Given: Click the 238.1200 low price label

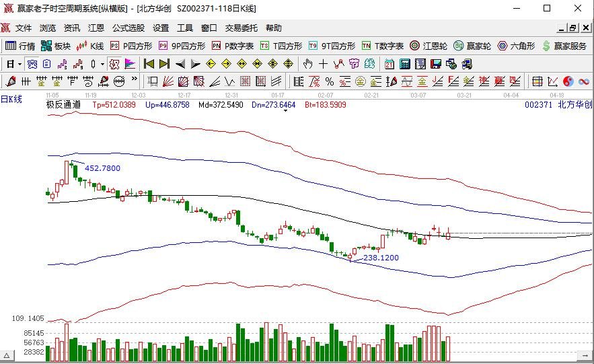Looking at the screenshot, I should click(381, 258).
